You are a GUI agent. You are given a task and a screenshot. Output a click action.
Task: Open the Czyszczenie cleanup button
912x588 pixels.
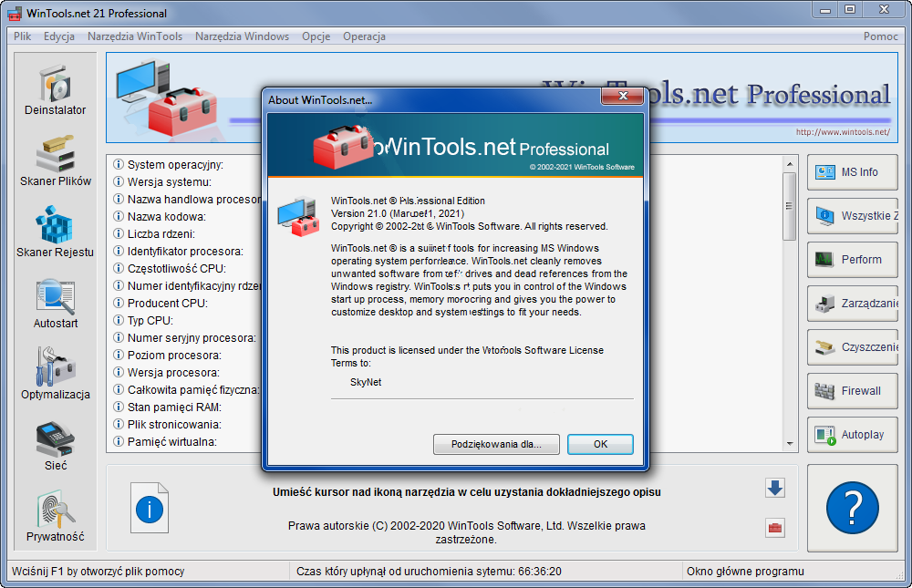[852, 347]
